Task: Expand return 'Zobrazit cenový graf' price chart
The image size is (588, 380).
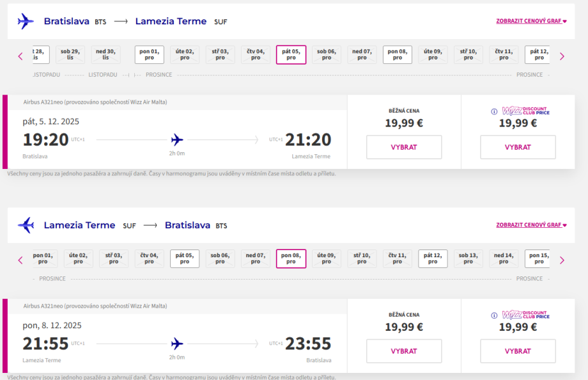Action: point(531,225)
